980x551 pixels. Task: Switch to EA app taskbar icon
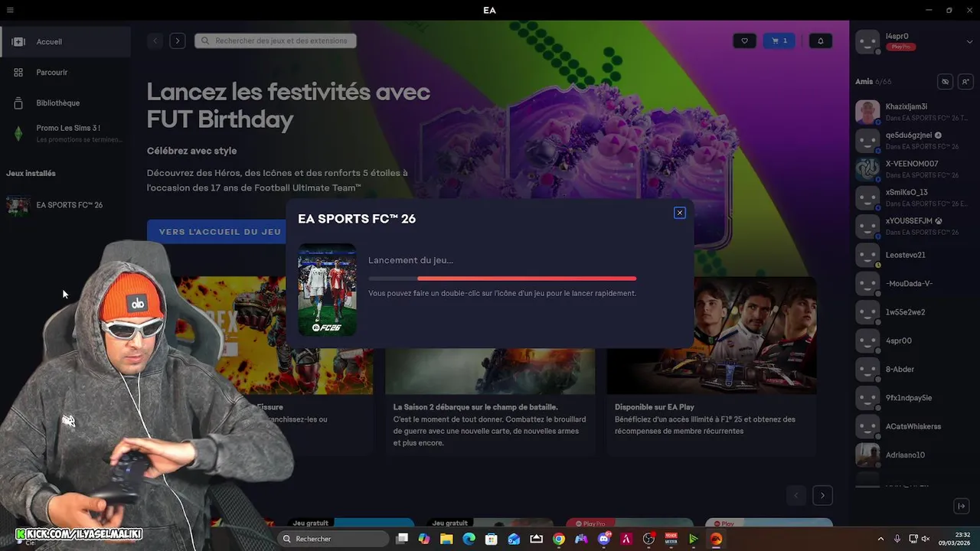coord(717,539)
